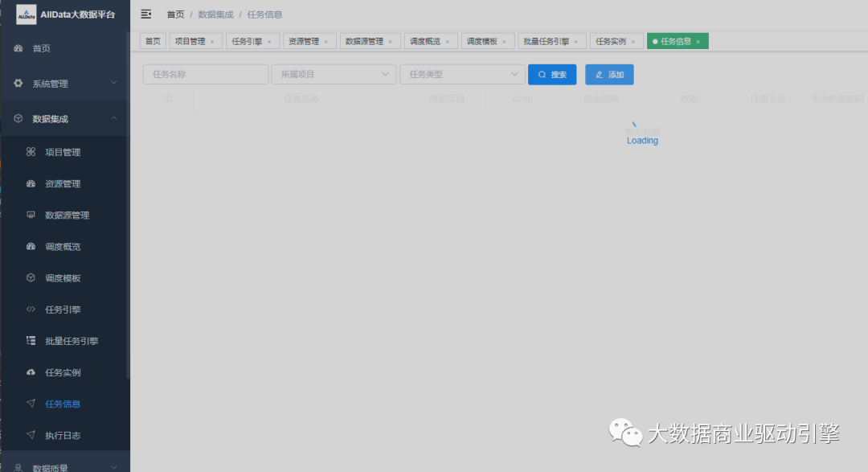Switch to the 调度概览 tab
This screenshot has width=868, height=472.
point(425,41)
